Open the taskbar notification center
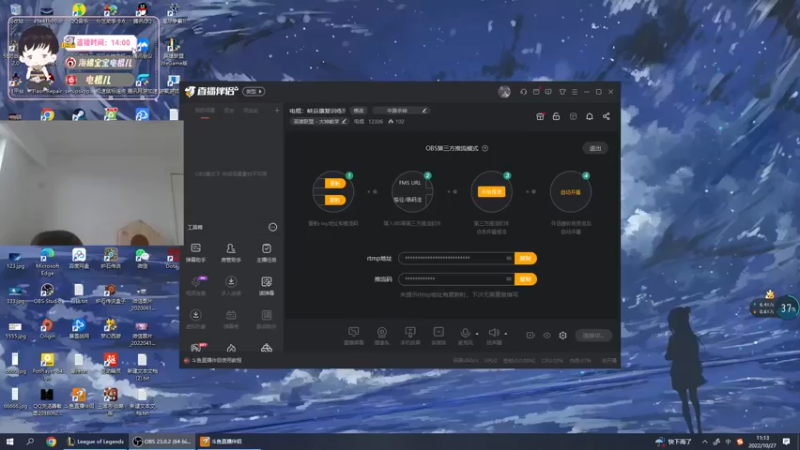This screenshot has width=800, height=450. coord(786,441)
